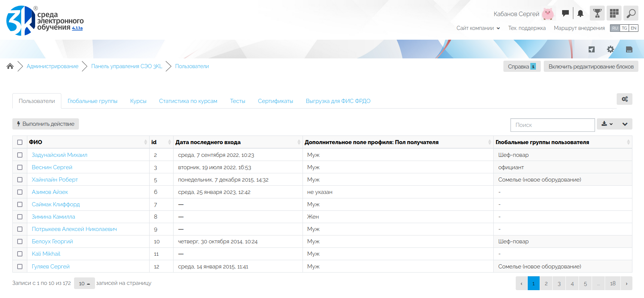Switch to the Глобальные группы tab

tap(92, 101)
